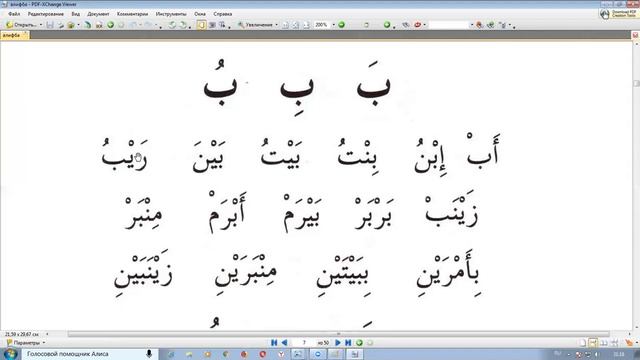Click the horizontal scrollbar
The height and width of the screenshot is (360, 640).
click(x=338, y=334)
